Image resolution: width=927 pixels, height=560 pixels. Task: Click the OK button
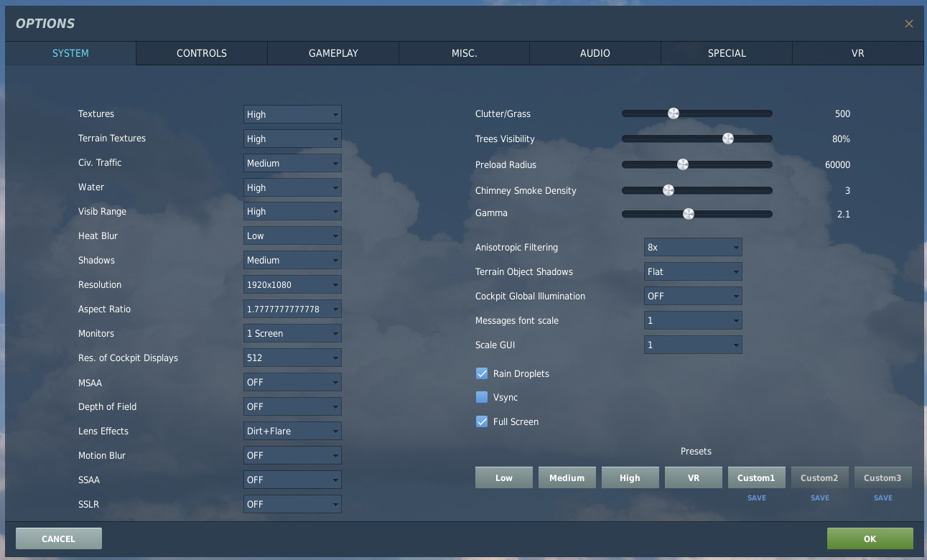pyautogui.click(x=870, y=538)
